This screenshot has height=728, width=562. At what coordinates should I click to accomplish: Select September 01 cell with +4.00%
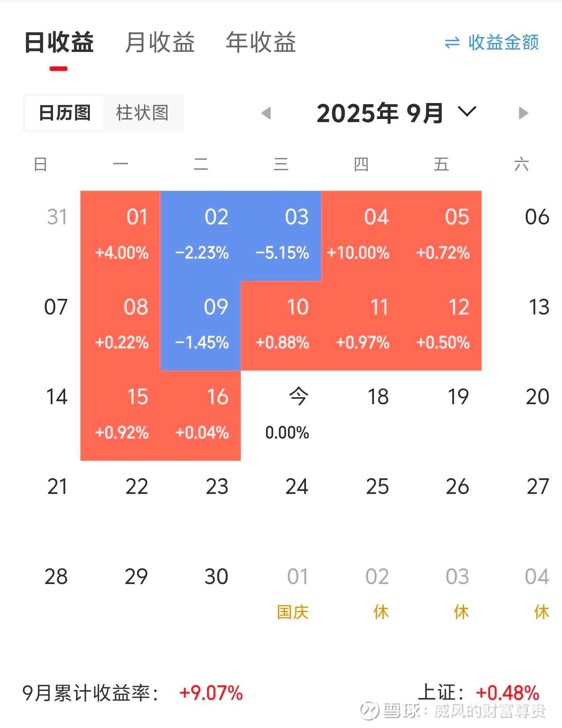coord(120,236)
